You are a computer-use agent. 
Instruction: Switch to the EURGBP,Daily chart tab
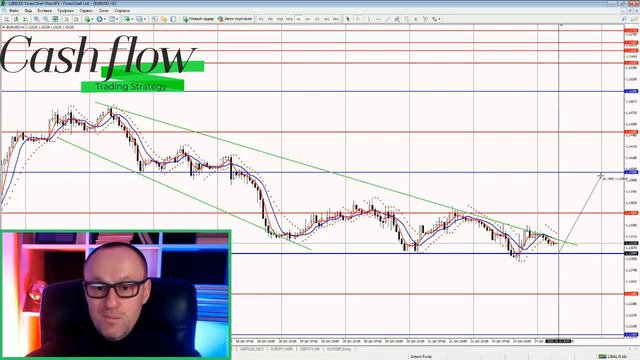tap(339, 349)
